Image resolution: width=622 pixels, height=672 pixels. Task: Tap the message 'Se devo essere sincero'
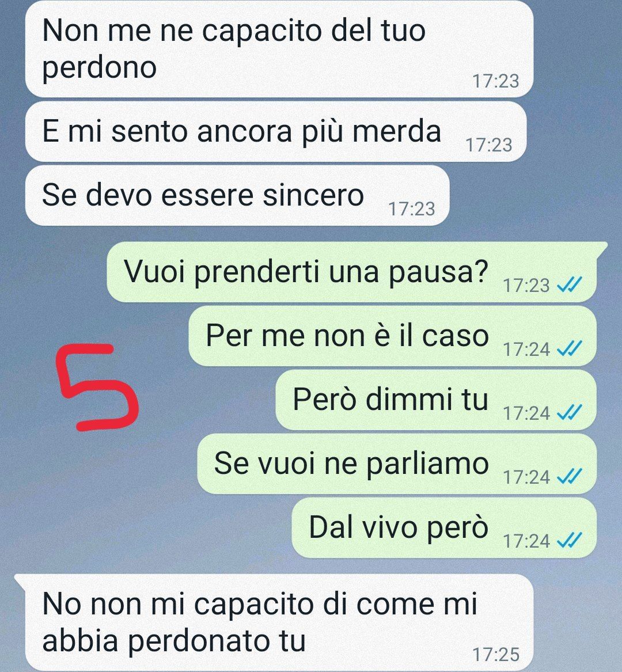pyautogui.click(x=237, y=195)
